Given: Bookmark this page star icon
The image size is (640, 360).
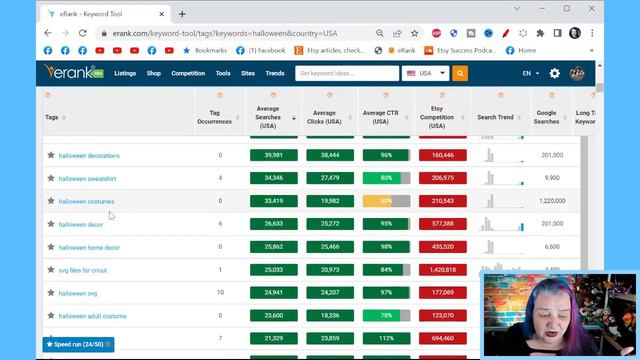Looking at the screenshot, I should coord(415,33).
